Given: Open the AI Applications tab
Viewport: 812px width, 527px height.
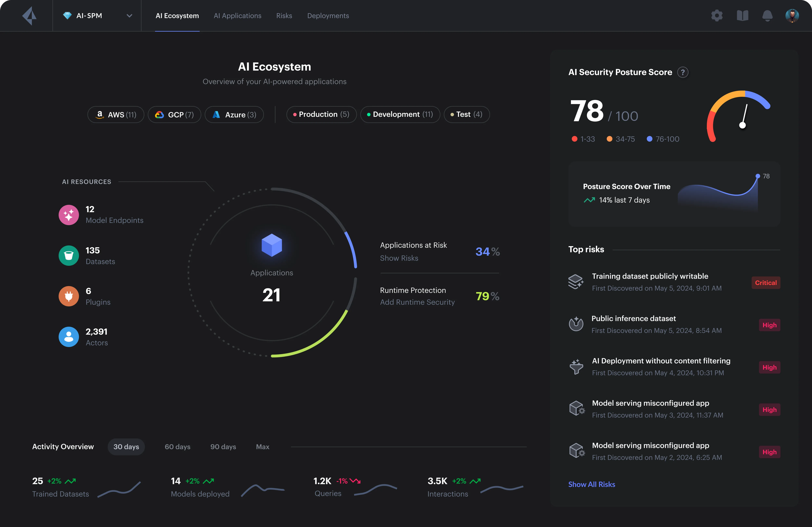Looking at the screenshot, I should 237,16.
